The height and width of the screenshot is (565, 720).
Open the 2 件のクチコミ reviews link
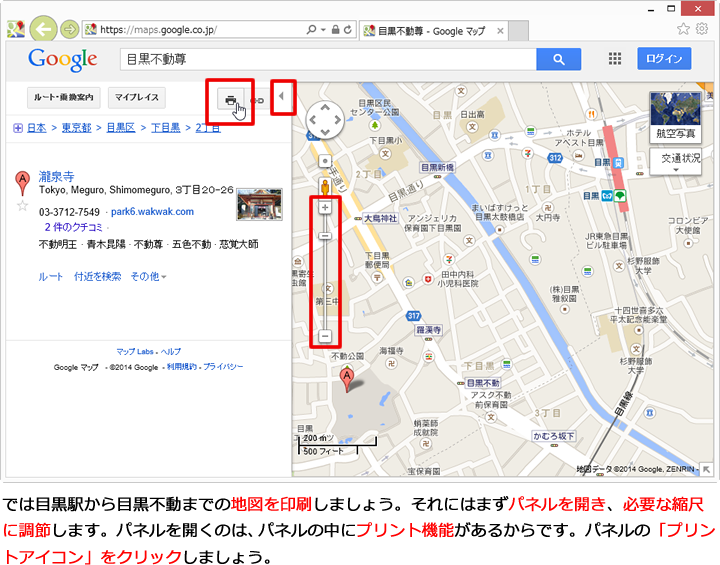click(73, 227)
